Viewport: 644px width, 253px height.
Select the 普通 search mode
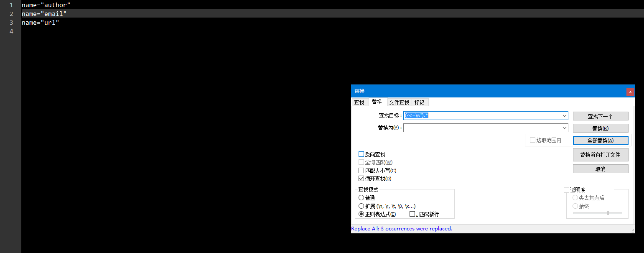[361, 197]
